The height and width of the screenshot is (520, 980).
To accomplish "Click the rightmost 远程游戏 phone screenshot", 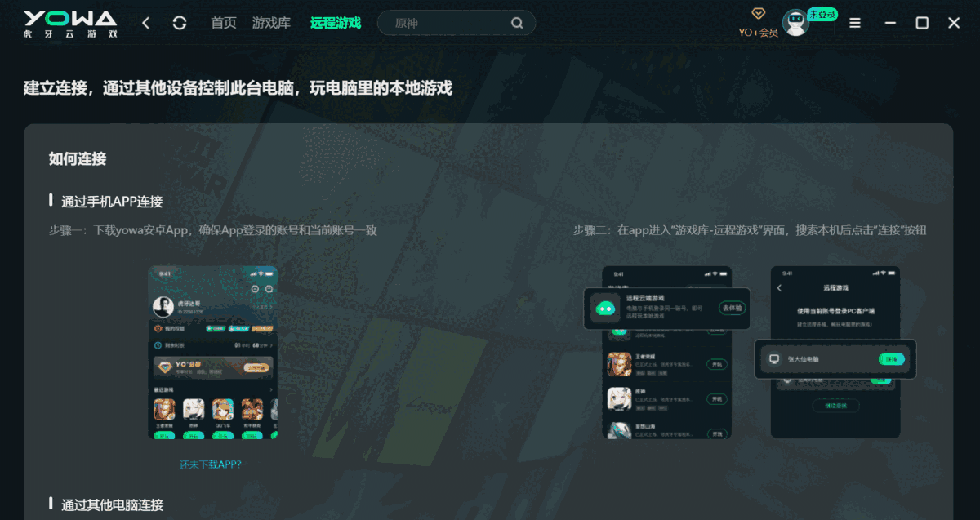I will [x=835, y=351].
